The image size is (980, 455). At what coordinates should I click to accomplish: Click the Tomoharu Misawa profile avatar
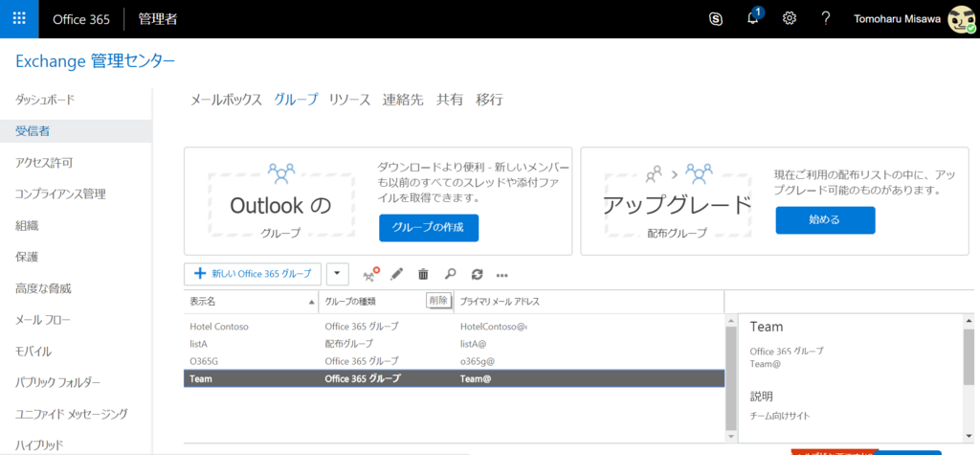pos(961,19)
